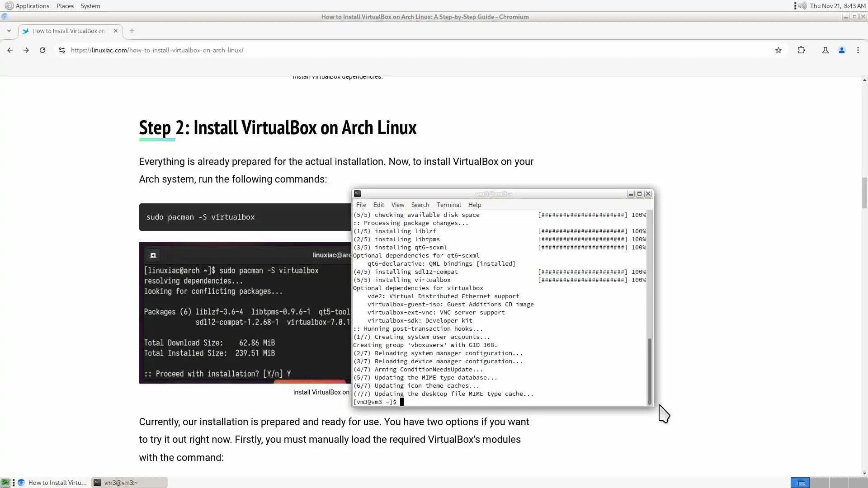Open the Chrome Labs flask icon
Viewport: 868px width, 488px height.
point(825,50)
